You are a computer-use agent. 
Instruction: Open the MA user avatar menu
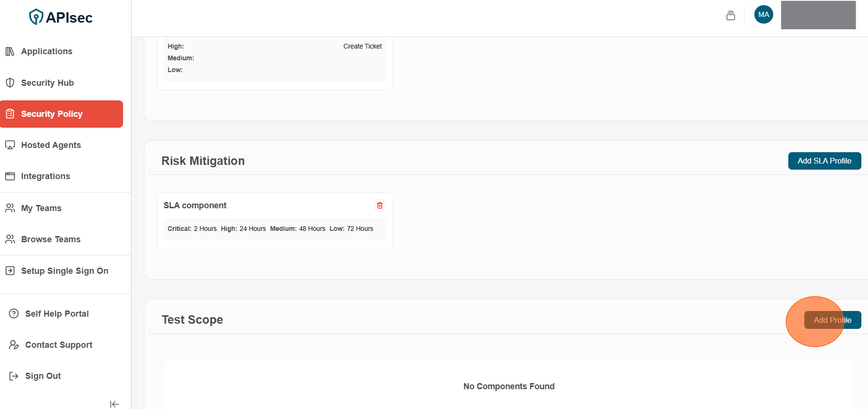point(763,15)
